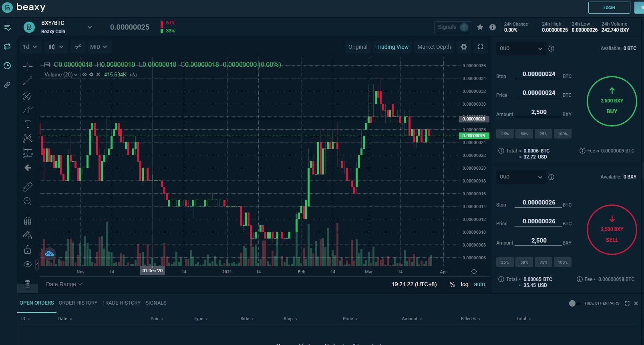Toggle Hide Other Pairs switch

tap(575, 303)
